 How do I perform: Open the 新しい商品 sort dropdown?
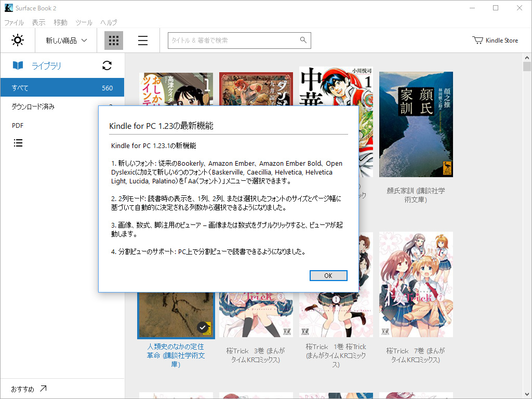65,39
